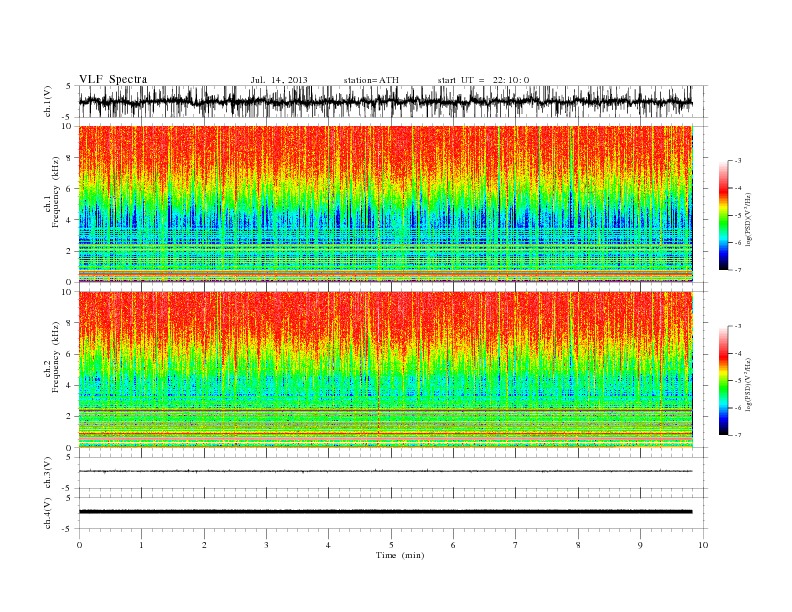792x612 pixels.
Task: Click the "ch.3(V)" axis label
Action: coord(48,473)
